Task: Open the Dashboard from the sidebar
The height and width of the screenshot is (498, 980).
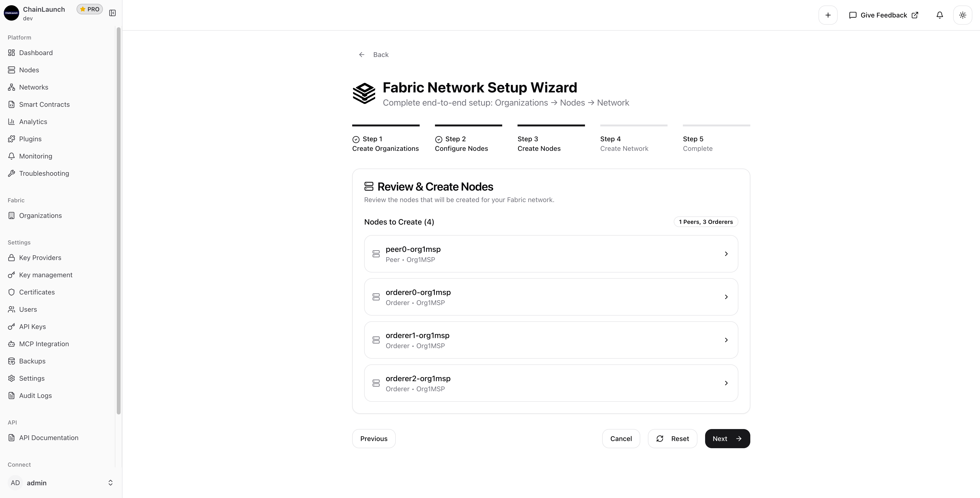Action: click(36, 52)
